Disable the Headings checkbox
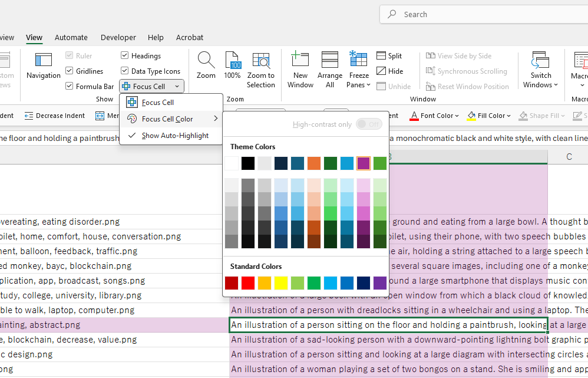This screenshot has width=588, height=378. pyautogui.click(x=125, y=56)
